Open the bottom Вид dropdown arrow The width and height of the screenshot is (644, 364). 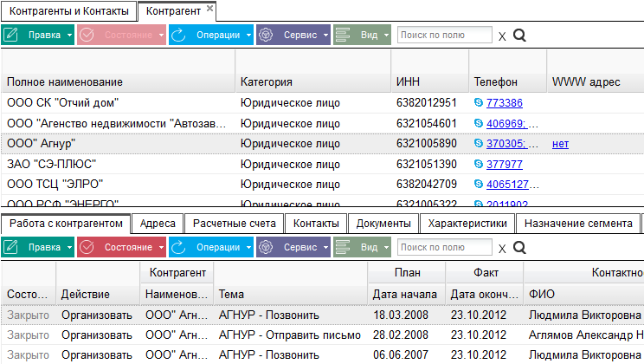(x=386, y=248)
